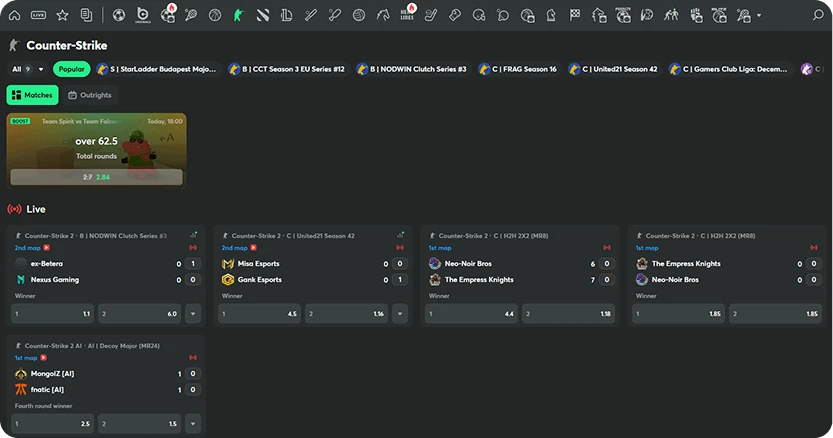This screenshot has width=833, height=438.
Task: Open statistics icon on ex-Betera match card
Action: [192, 235]
